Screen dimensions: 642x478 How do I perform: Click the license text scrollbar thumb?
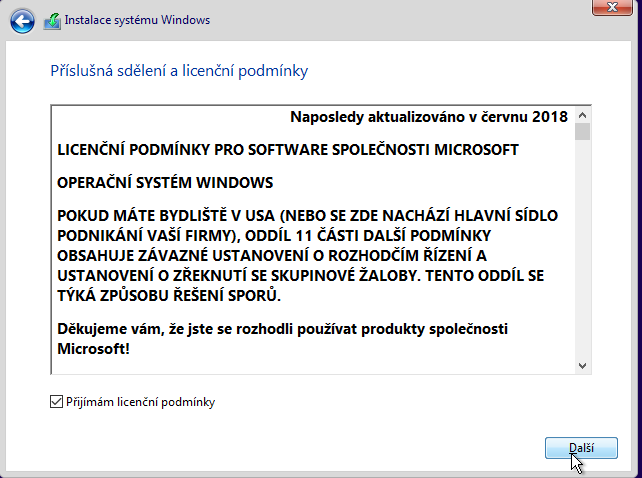(x=582, y=131)
